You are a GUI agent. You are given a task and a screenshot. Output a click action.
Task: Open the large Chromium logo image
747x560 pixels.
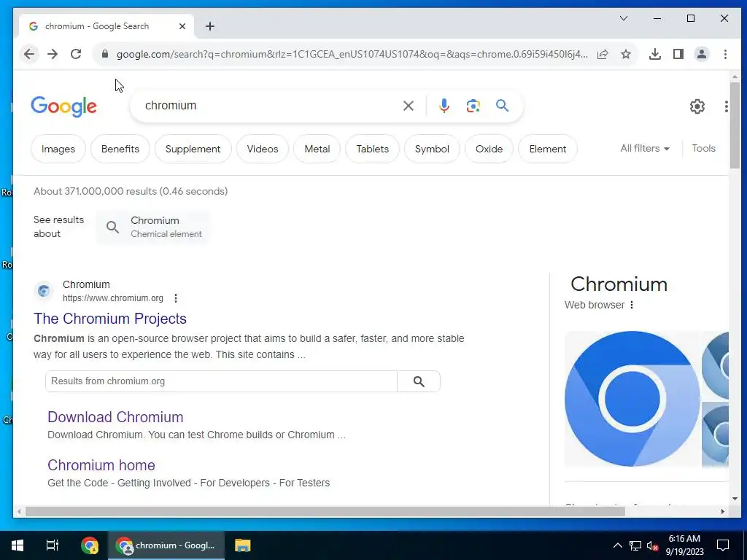tap(632, 399)
